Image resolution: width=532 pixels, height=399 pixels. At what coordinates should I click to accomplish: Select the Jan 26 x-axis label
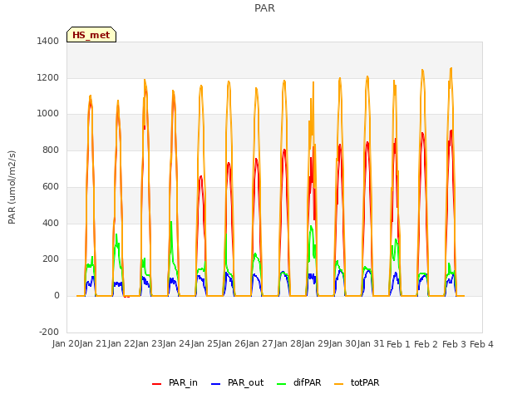pyautogui.click(x=232, y=344)
